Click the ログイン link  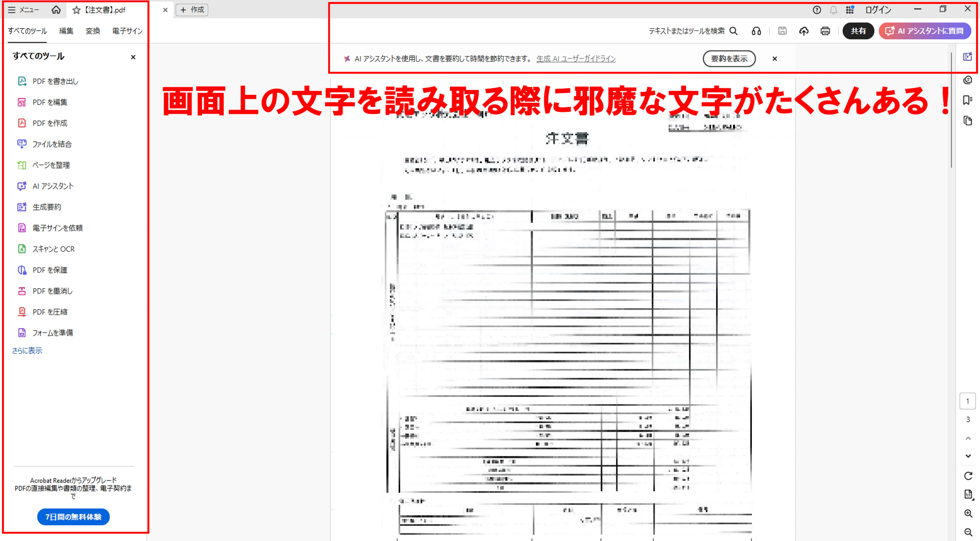[x=878, y=10]
